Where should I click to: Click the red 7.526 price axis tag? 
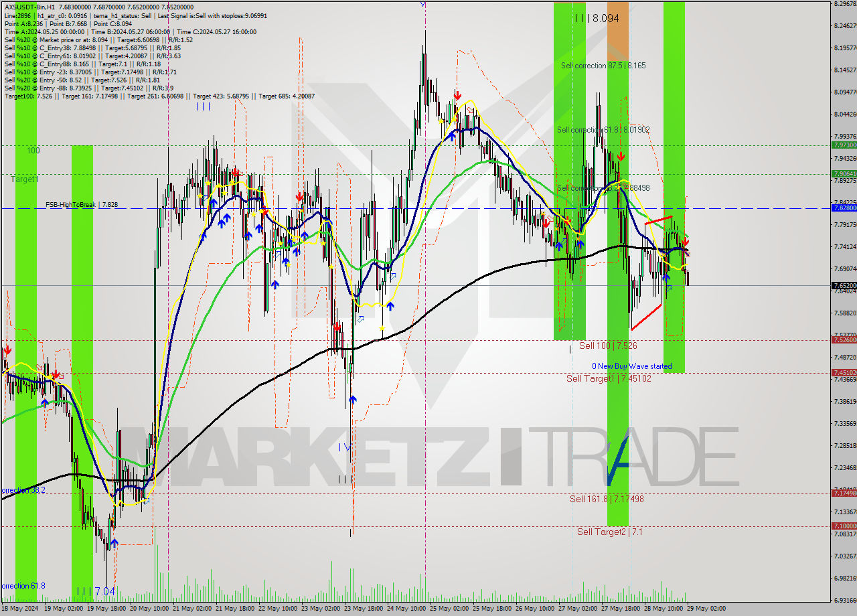[844, 340]
